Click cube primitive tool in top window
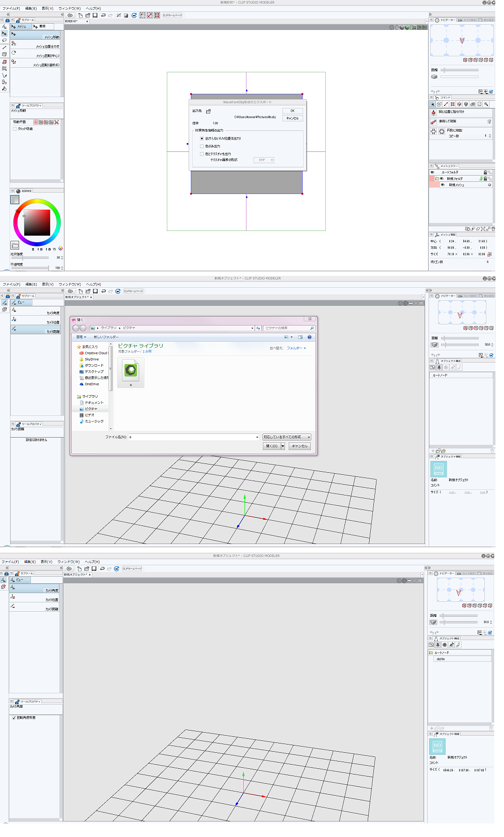Image resolution: width=504 pixels, height=837 pixels. pyautogui.click(x=4, y=54)
